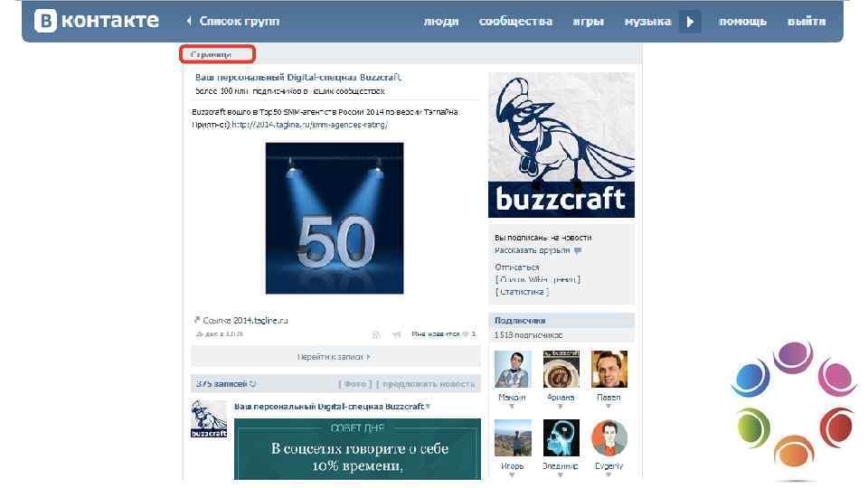Click the VKontakte logo
868x488 pixels.
(x=97, y=21)
